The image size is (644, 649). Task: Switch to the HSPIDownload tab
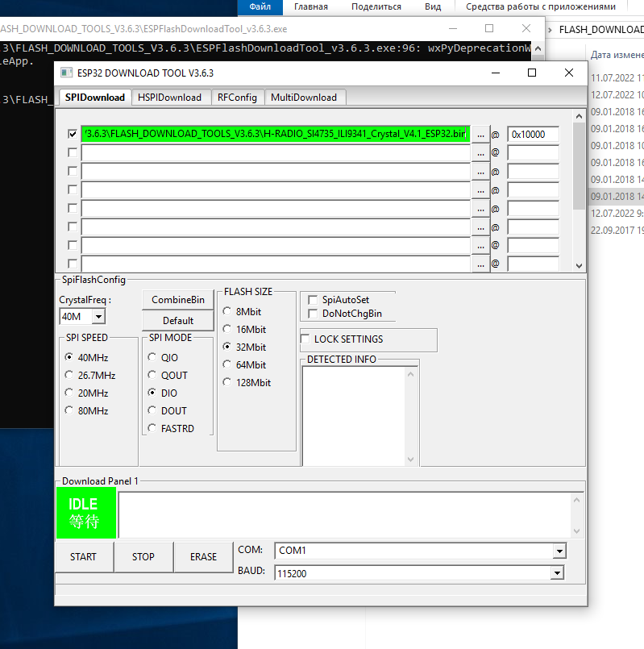coord(170,98)
